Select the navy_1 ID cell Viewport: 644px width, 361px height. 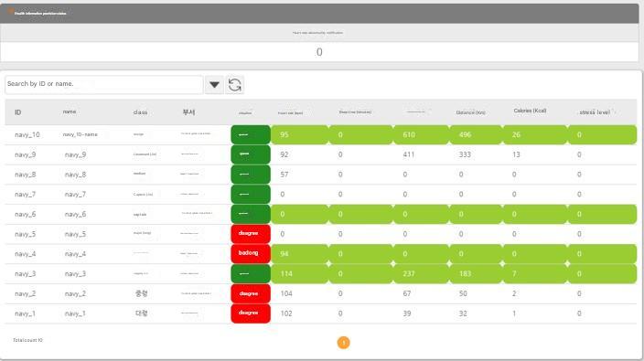click(25, 313)
